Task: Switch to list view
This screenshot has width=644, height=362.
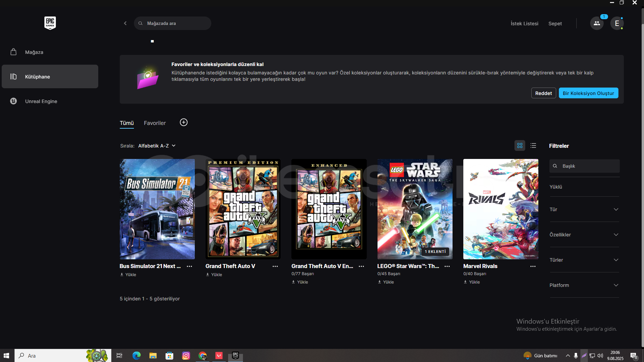Action: tap(533, 145)
